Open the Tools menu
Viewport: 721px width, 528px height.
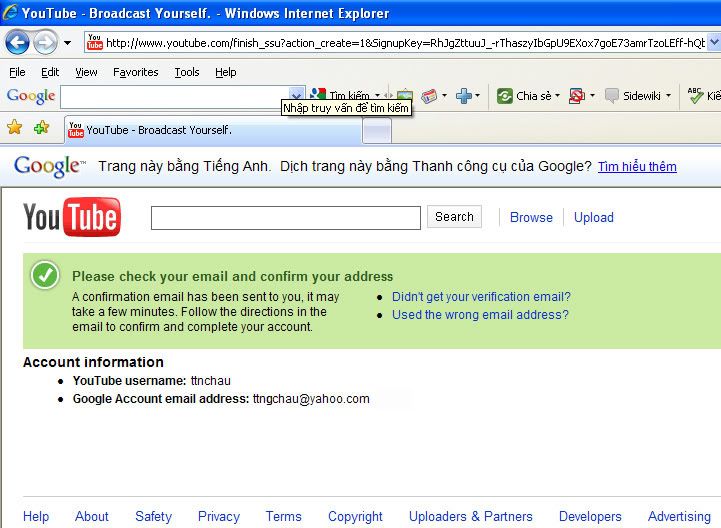tap(187, 72)
